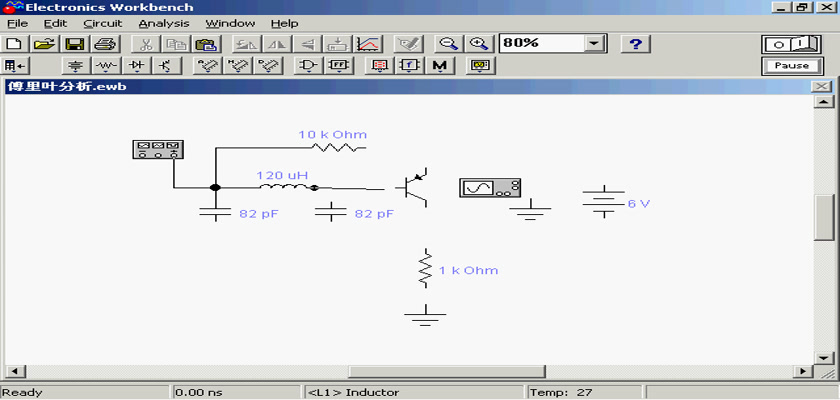Open the Basic components parts bin
Viewport: 840px width, 400px height.
coord(107,66)
